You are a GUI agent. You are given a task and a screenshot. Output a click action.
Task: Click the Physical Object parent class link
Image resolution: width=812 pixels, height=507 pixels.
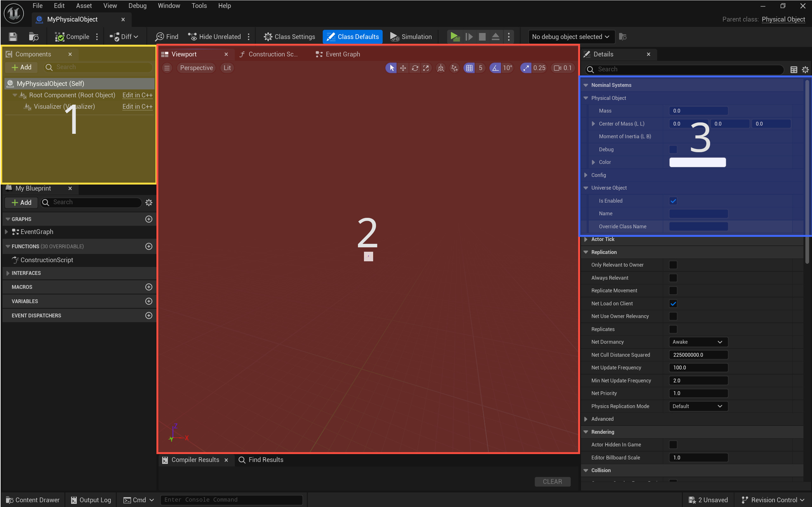(x=783, y=19)
